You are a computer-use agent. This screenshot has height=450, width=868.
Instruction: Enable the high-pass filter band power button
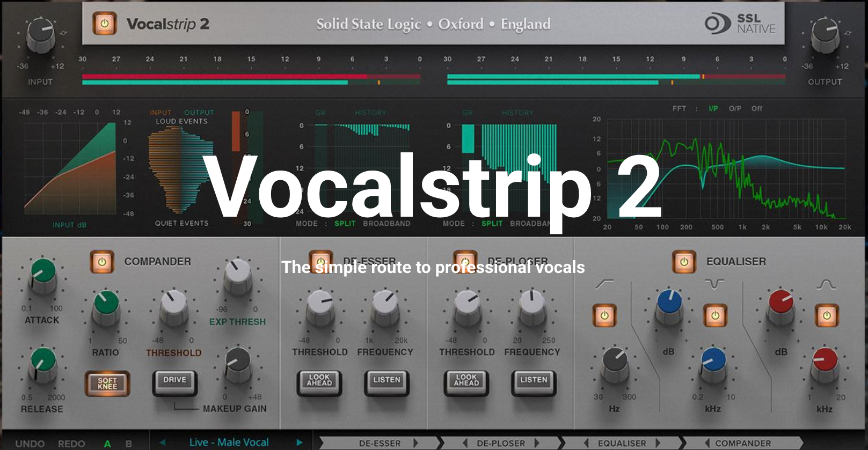[x=604, y=315]
